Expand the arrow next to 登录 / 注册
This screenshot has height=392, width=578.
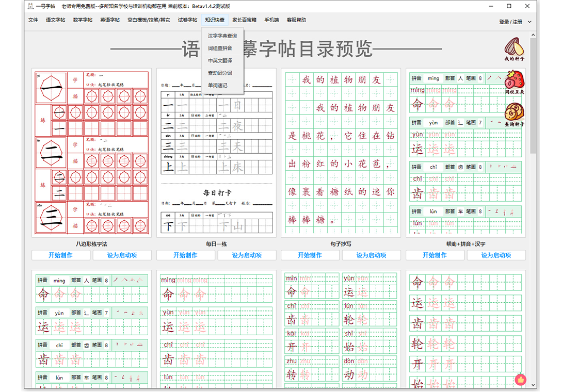[529, 22]
